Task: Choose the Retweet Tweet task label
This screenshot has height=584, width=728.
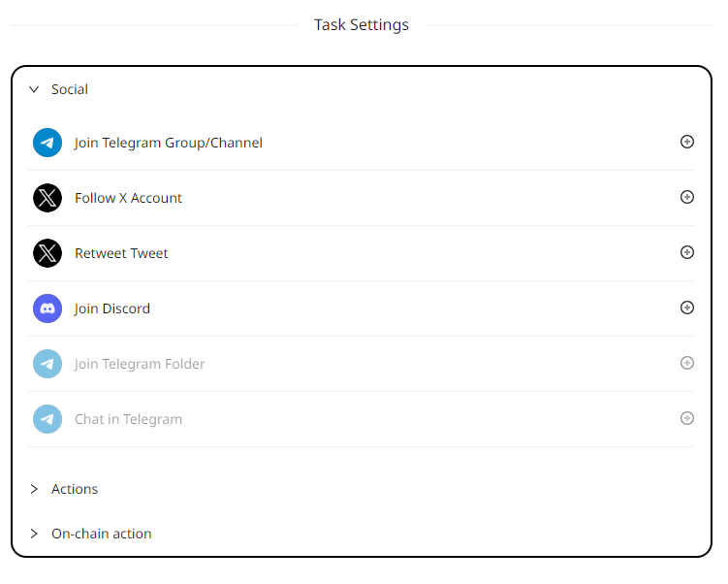Action: pyautogui.click(x=121, y=253)
